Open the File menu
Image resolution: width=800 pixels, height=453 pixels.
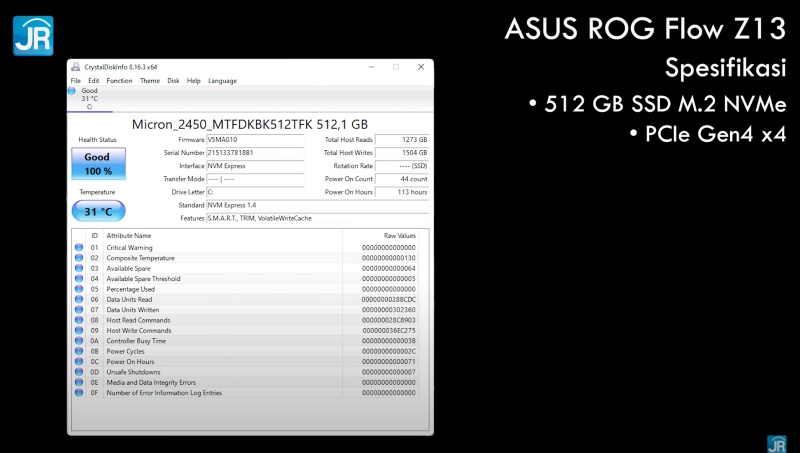click(76, 81)
